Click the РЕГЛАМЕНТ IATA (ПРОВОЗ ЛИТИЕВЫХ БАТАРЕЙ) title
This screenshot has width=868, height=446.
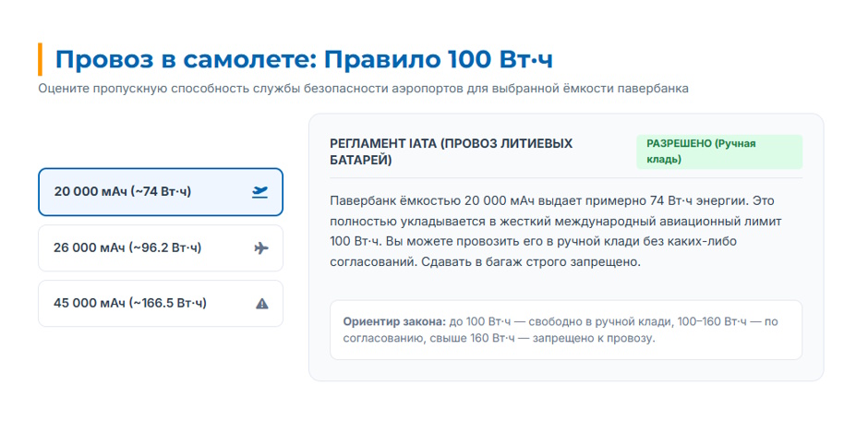point(452,151)
